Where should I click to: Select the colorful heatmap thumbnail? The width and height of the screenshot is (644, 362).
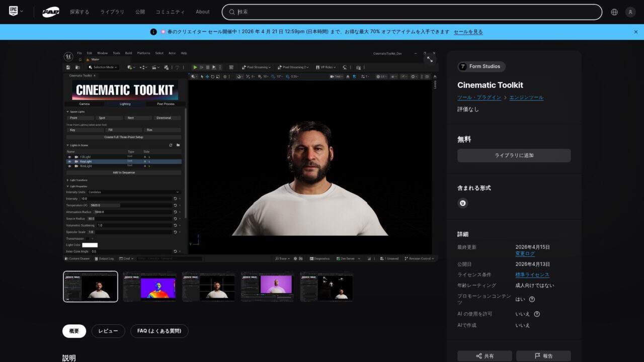pos(150,287)
